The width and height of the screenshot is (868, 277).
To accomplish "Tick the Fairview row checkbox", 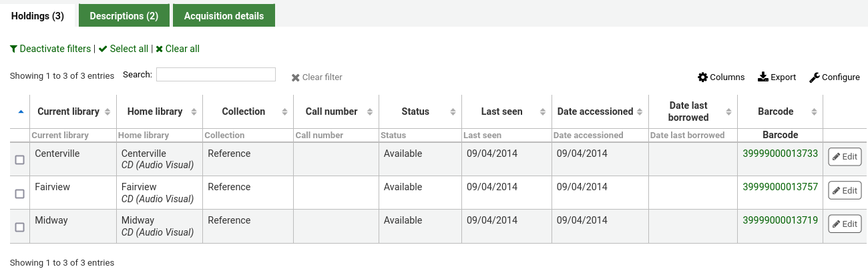I will [20, 194].
